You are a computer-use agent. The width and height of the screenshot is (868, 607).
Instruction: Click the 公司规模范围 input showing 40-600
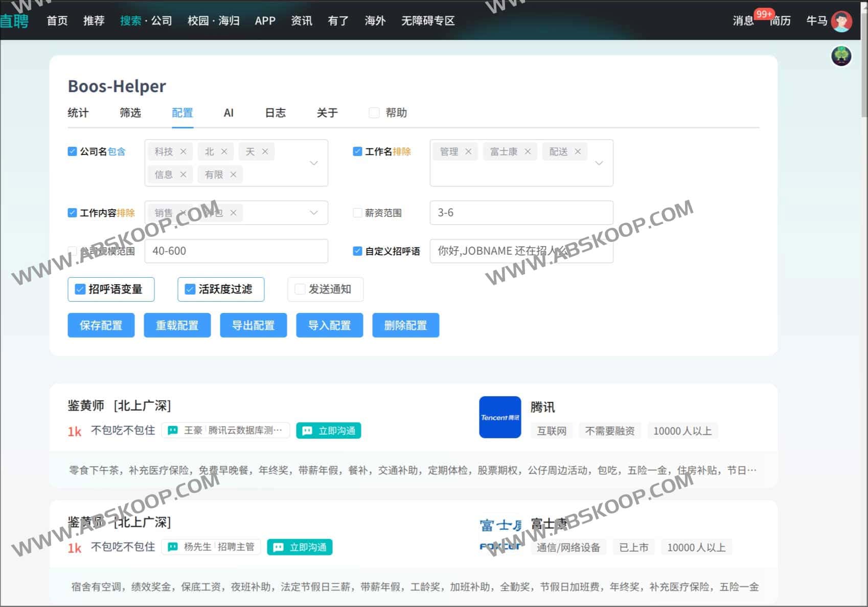pos(236,251)
